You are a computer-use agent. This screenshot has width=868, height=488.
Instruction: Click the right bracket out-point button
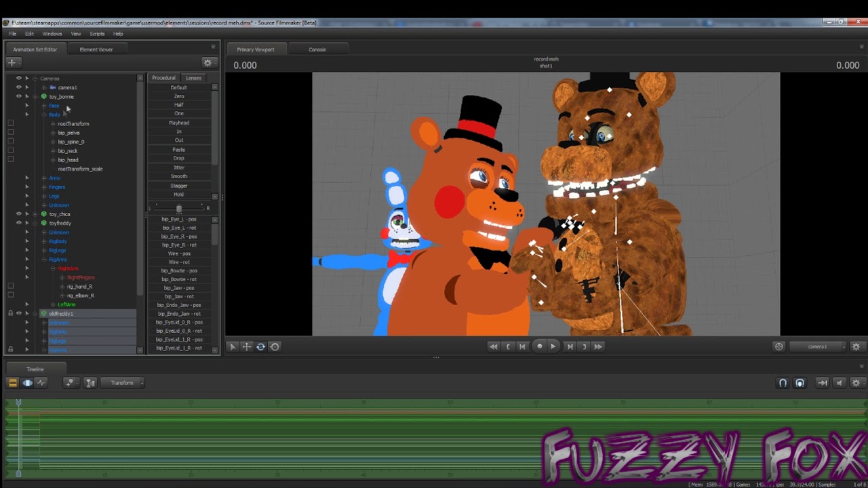coord(584,346)
